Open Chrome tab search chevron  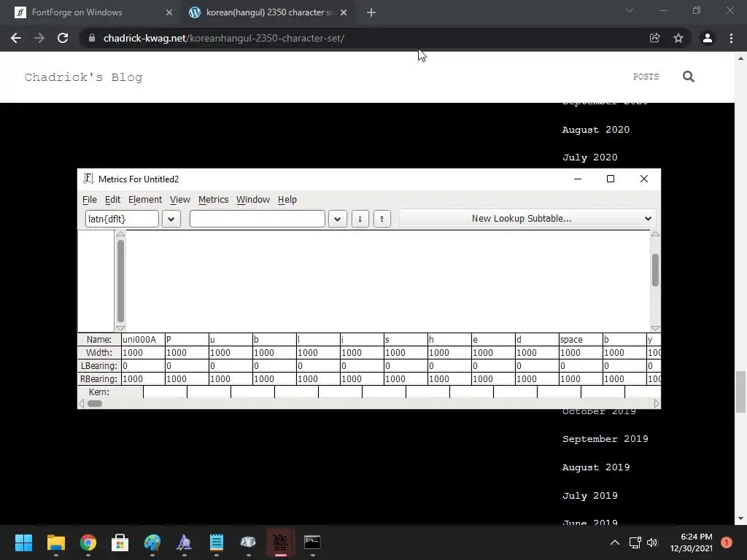point(630,10)
